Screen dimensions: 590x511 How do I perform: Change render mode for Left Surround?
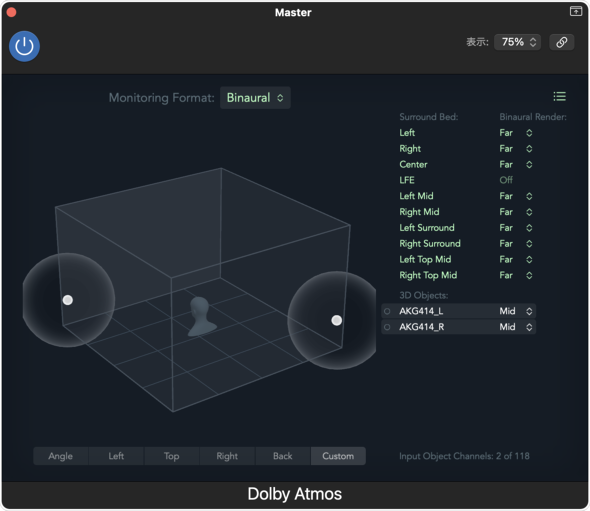click(516, 228)
